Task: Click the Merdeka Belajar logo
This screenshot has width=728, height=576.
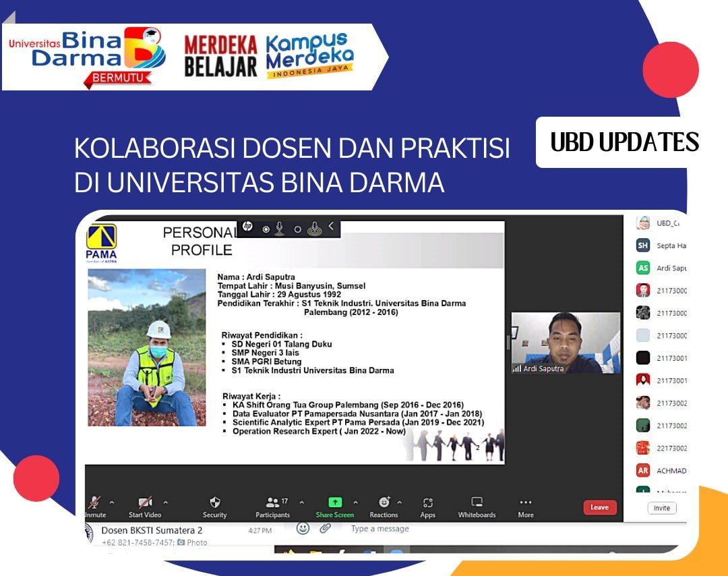Action: 220,56
